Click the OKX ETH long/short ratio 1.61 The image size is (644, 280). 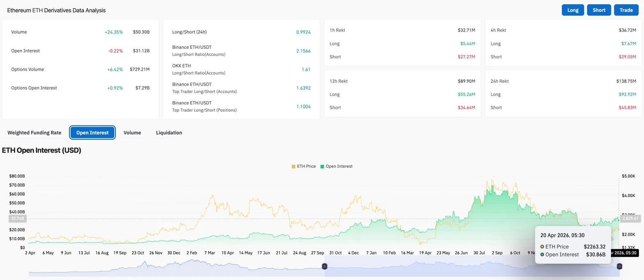click(x=306, y=69)
